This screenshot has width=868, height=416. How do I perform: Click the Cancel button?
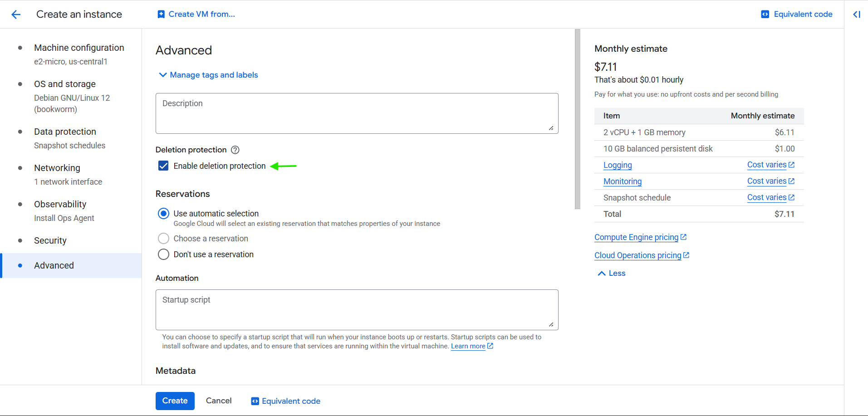[219, 401]
